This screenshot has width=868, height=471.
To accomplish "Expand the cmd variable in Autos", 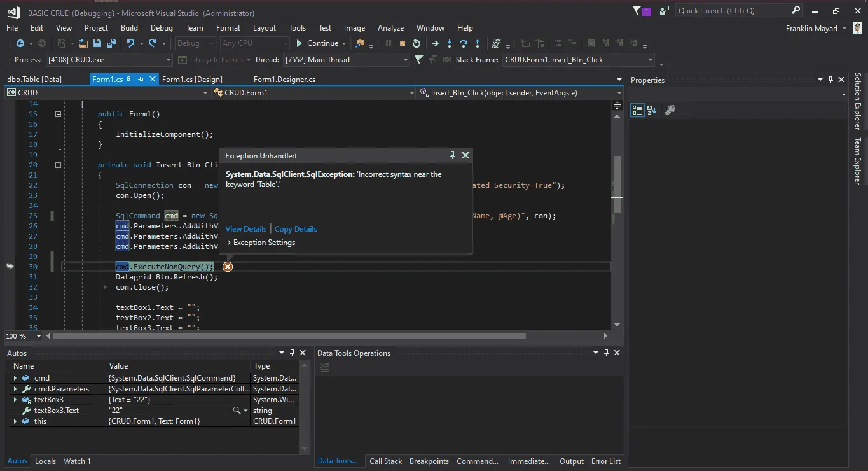I will click(15, 378).
